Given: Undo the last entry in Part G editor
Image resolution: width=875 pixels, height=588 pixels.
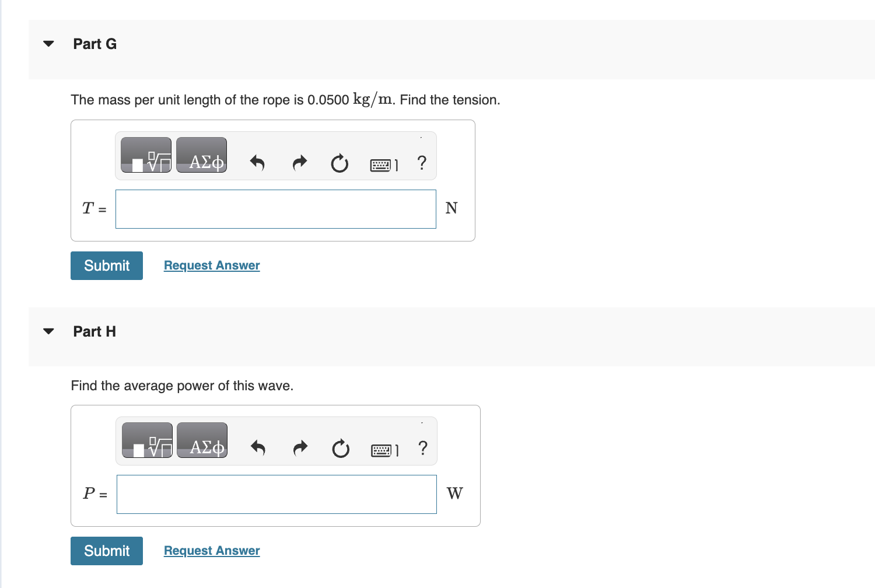Looking at the screenshot, I should coord(257,163).
